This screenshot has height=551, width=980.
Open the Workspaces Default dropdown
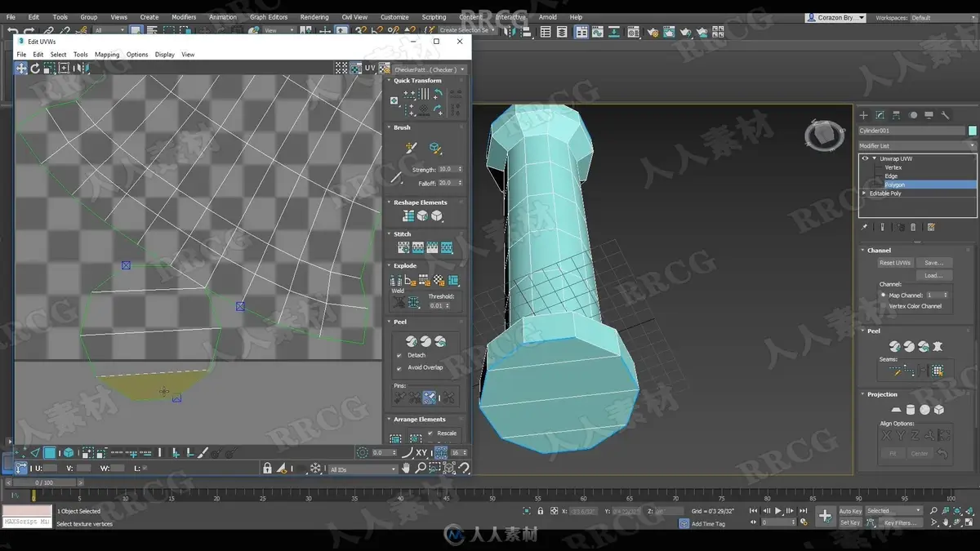point(943,17)
